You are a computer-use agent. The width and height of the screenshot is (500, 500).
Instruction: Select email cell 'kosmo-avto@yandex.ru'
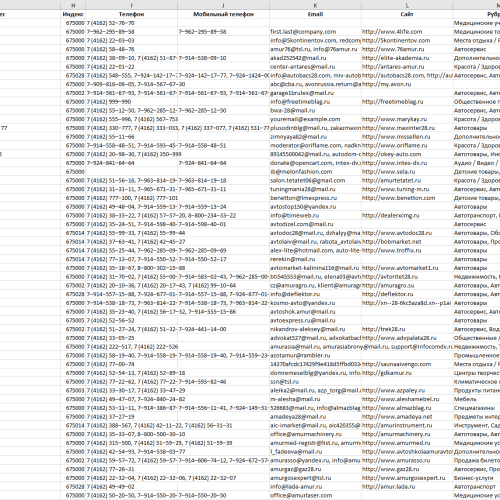315,303
